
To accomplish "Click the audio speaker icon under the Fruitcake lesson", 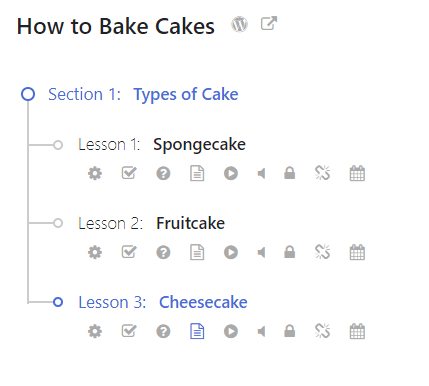I will (262, 252).
